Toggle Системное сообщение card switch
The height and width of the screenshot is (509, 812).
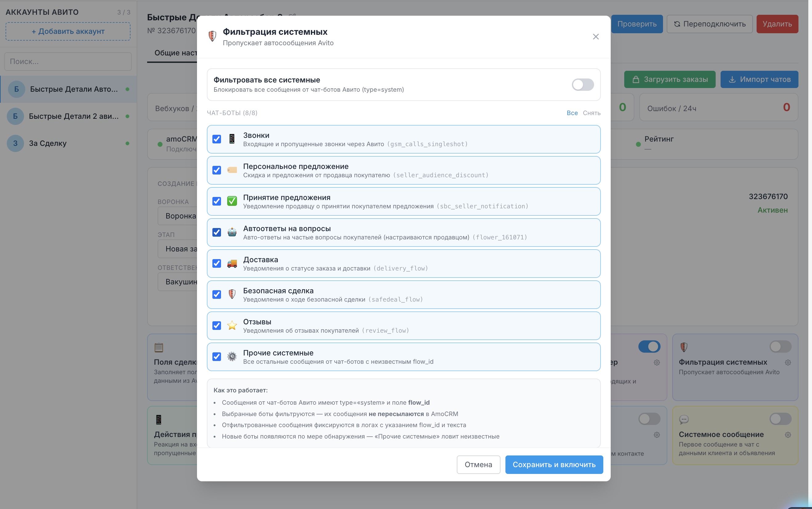point(780,419)
